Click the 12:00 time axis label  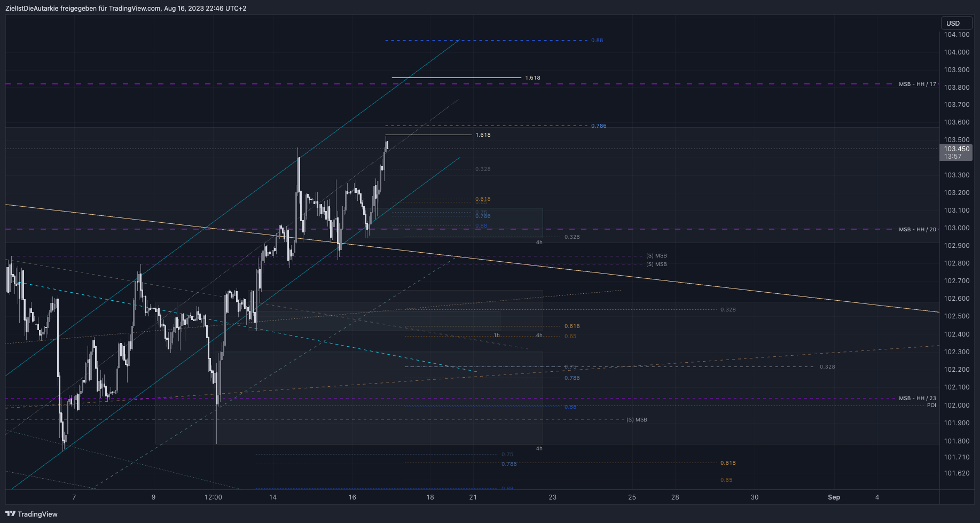[x=213, y=497]
